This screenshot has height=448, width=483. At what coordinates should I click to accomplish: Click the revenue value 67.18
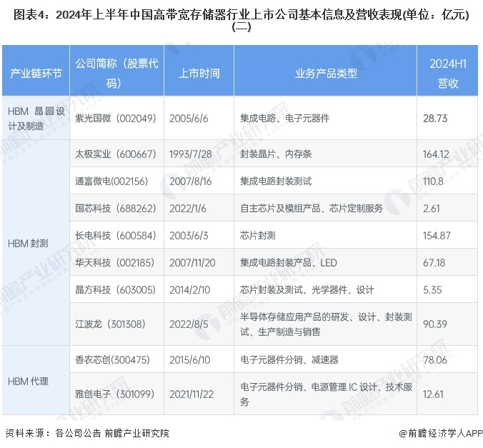(x=434, y=262)
